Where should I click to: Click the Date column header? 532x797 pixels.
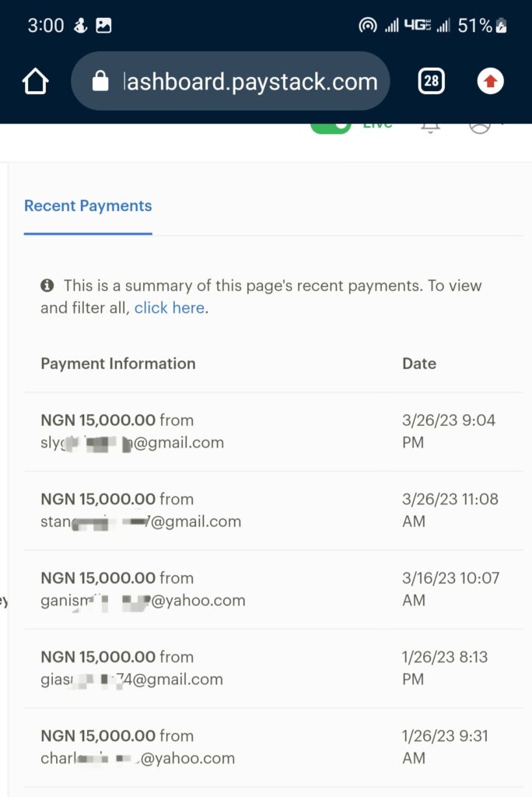point(419,363)
